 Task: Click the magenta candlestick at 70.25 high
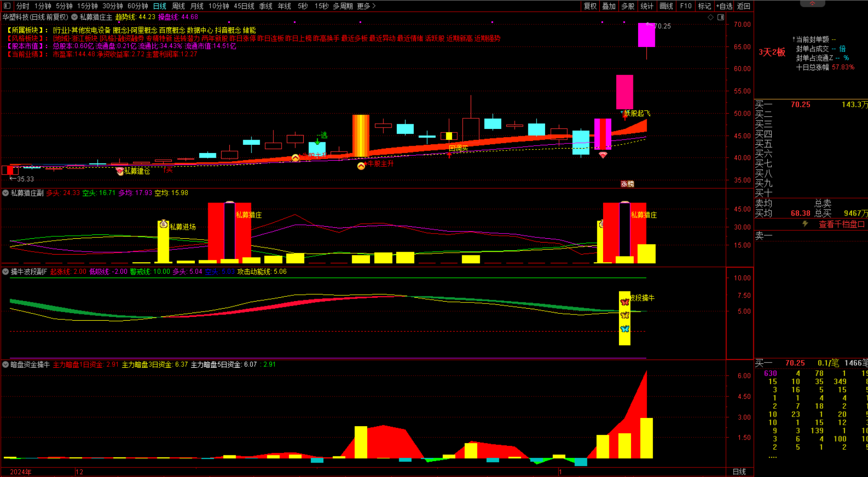click(x=646, y=35)
